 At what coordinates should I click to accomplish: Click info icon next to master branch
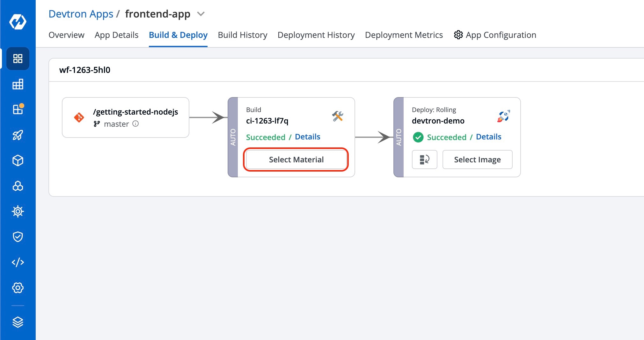tap(135, 124)
